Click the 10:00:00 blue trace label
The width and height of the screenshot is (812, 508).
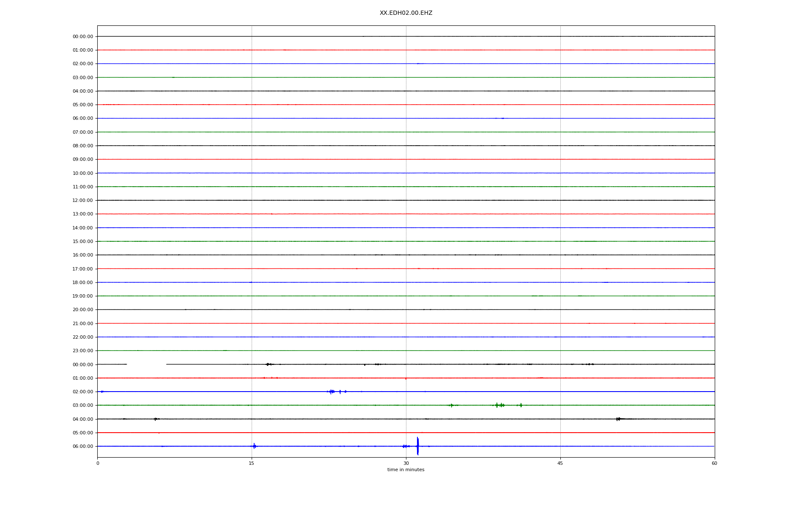[82, 173]
